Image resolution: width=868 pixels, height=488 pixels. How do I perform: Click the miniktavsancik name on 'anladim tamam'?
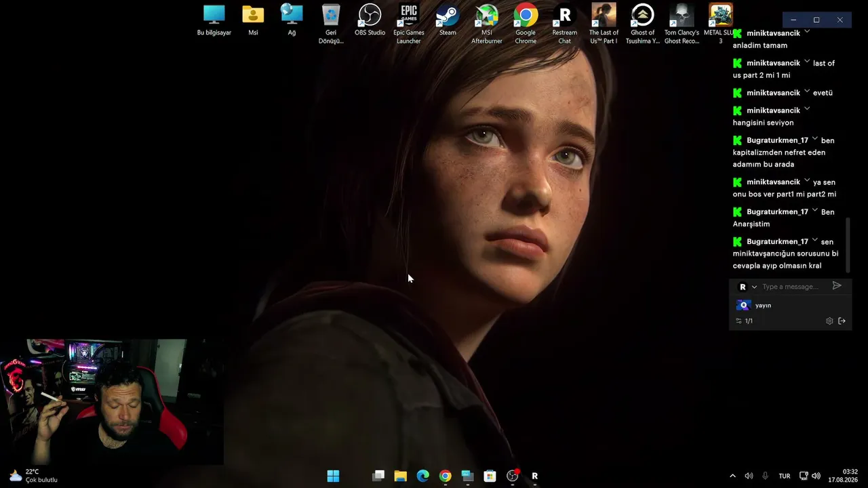[x=773, y=33]
